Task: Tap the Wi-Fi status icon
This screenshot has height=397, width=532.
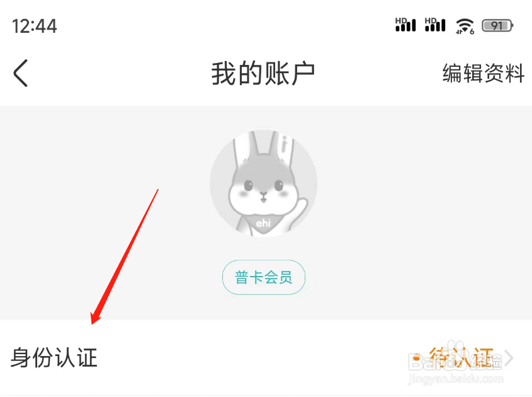Action: pos(465,26)
